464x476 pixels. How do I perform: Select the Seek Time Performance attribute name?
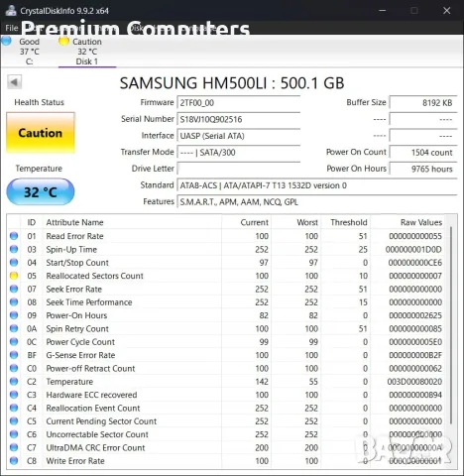89,302
